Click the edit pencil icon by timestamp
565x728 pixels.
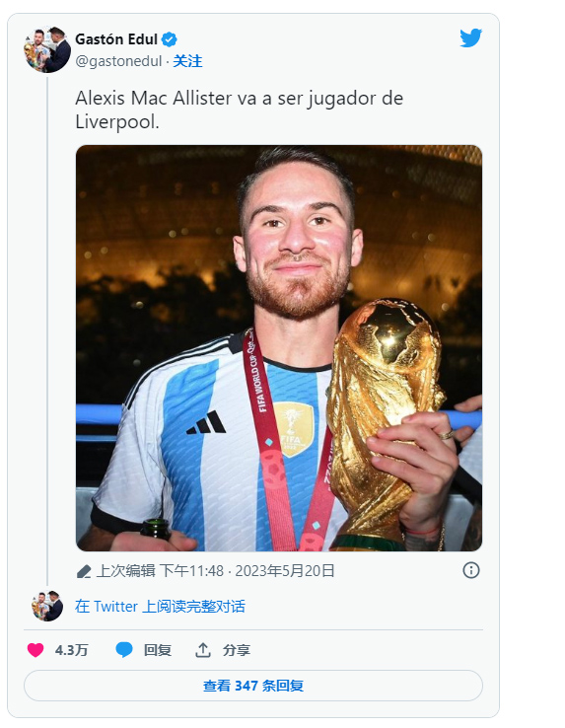(84, 571)
